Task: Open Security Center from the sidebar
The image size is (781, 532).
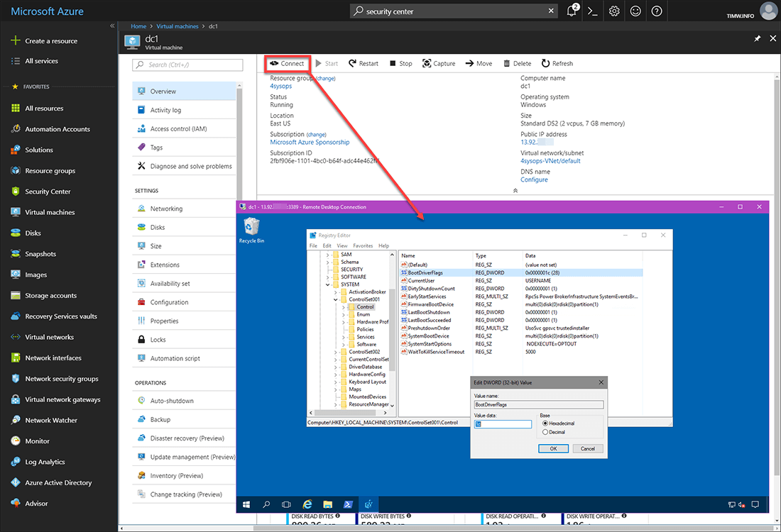Action: tap(47, 191)
